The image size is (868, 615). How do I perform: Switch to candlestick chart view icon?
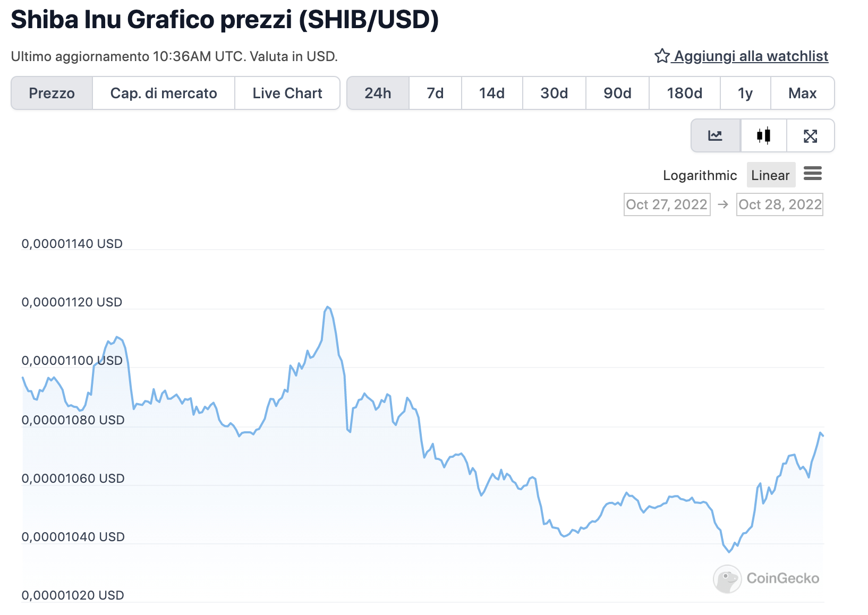click(x=763, y=135)
